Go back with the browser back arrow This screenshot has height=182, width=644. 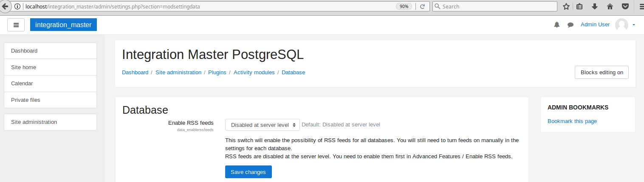4,6
